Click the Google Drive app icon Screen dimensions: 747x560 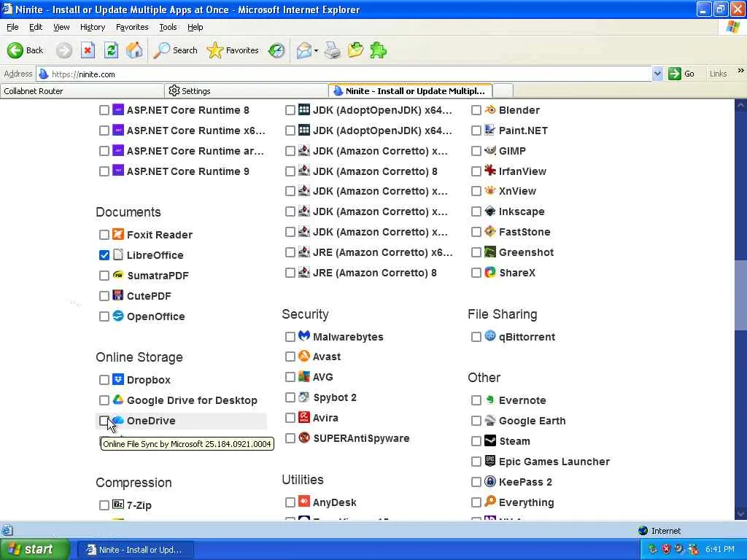click(118, 400)
